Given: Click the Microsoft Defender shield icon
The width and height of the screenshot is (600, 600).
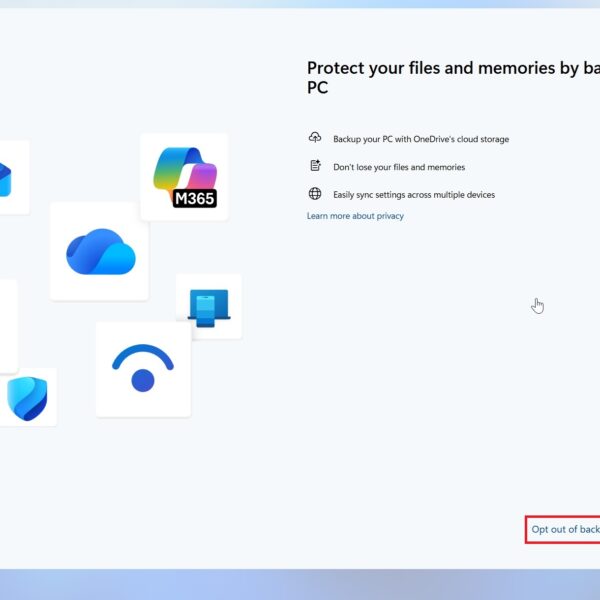Looking at the screenshot, I should tap(27, 398).
